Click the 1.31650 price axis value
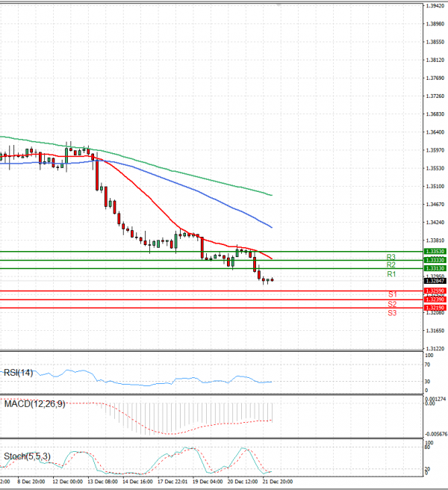This screenshot has height=490, width=448. (435, 331)
